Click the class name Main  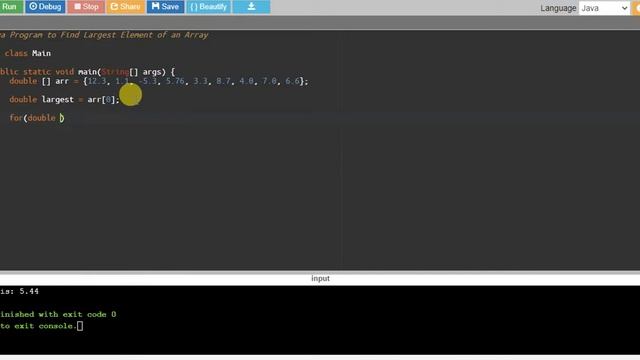click(x=41, y=53)
